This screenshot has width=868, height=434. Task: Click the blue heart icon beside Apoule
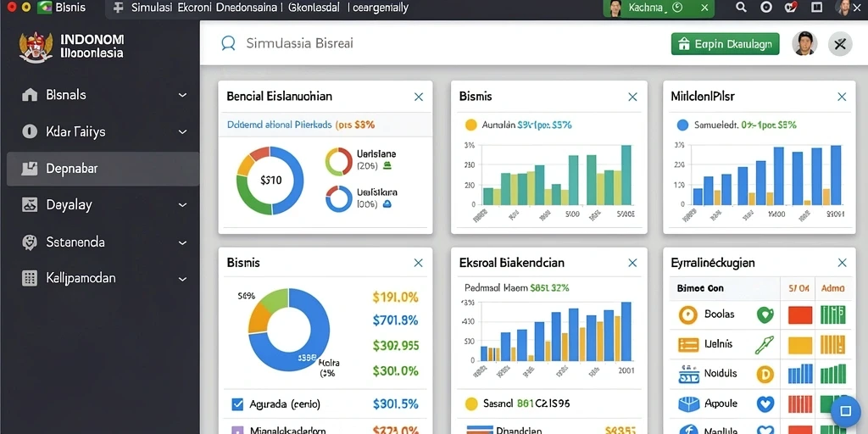[765, 403]
